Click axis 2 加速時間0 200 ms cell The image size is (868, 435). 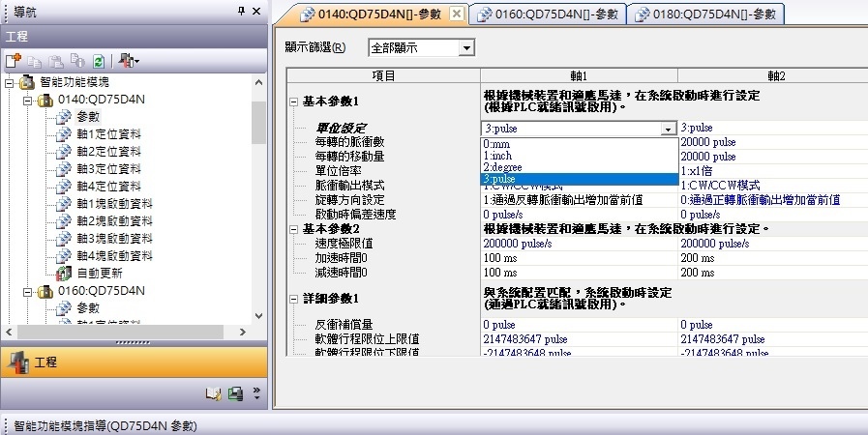(773, 257)
